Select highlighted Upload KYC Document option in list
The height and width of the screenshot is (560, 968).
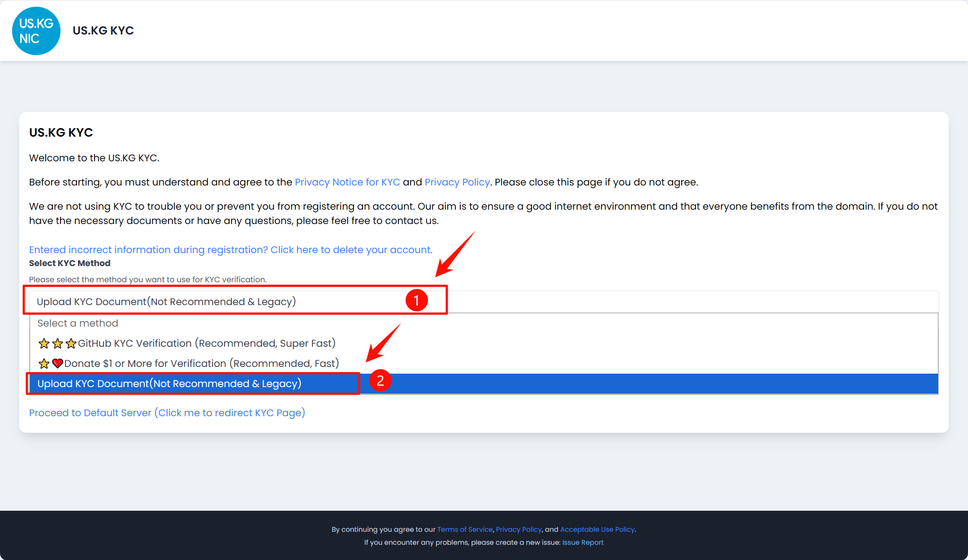[x=169, y=383]
